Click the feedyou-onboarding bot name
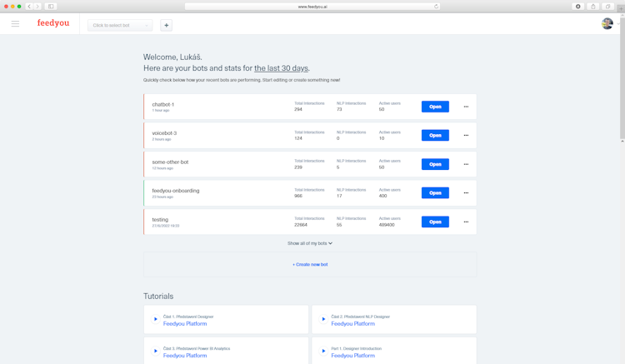The width and height of the screenshot is (625, 364). (175, 191)
